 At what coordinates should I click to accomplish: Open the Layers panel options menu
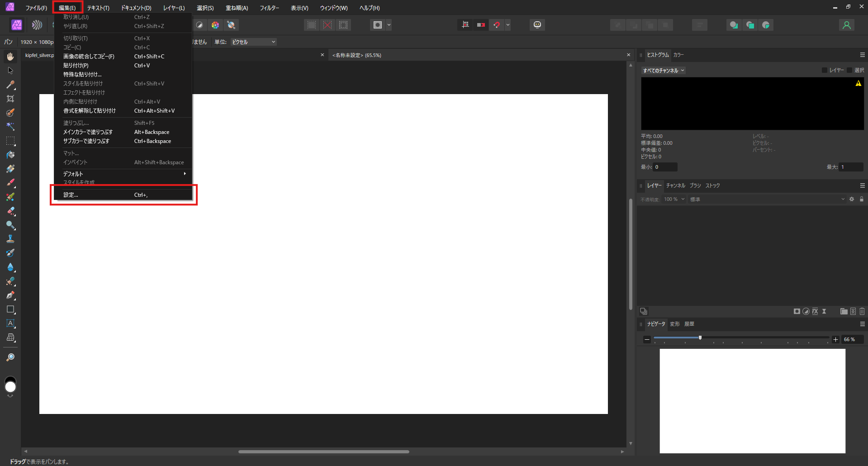(x=862, y=185)
